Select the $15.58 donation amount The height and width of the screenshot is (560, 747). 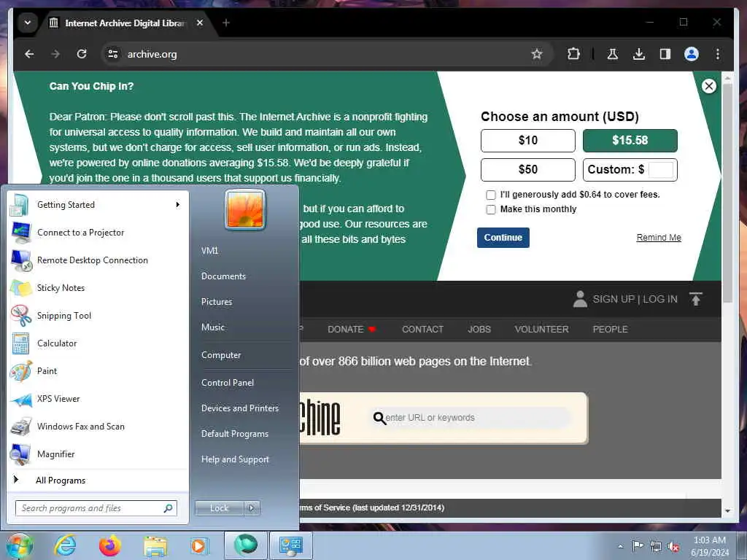coord(630,141)
